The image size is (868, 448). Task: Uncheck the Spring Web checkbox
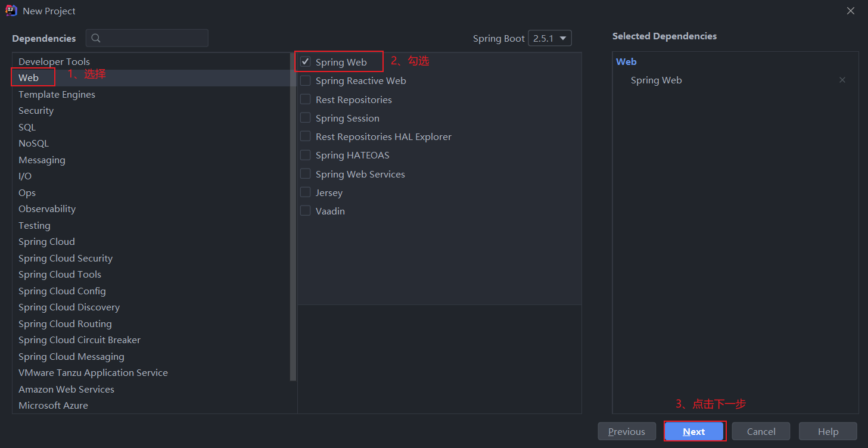[x=306, y=62]
